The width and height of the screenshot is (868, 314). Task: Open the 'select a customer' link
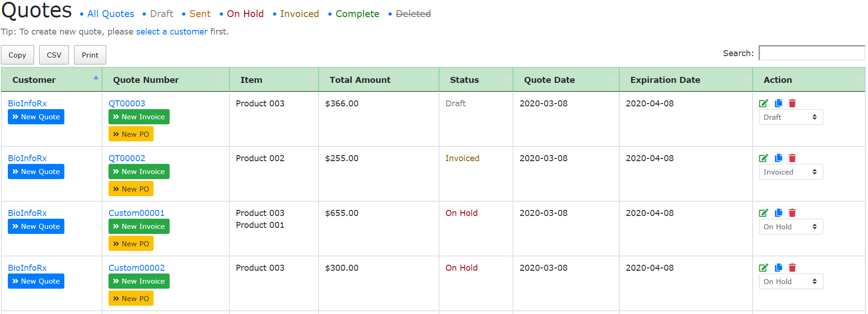[x=171, y=32]
